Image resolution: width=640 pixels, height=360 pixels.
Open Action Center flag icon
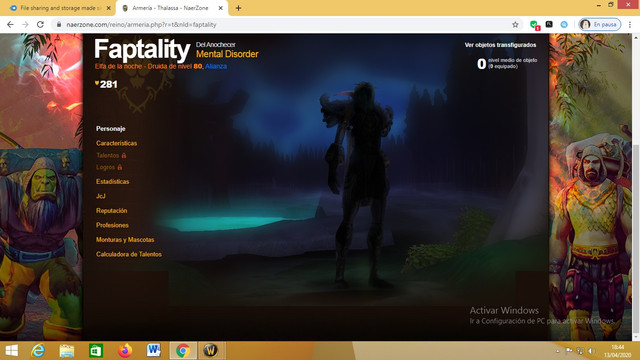[569, 351]
